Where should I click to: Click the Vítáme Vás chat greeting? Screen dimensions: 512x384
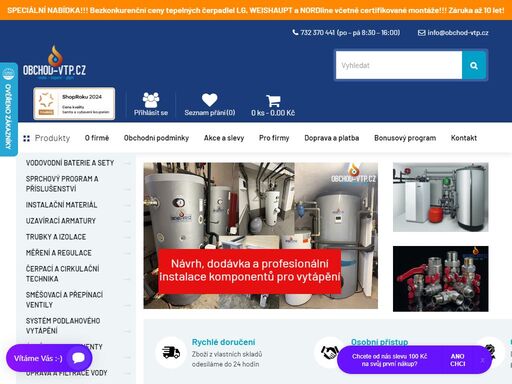38,358
